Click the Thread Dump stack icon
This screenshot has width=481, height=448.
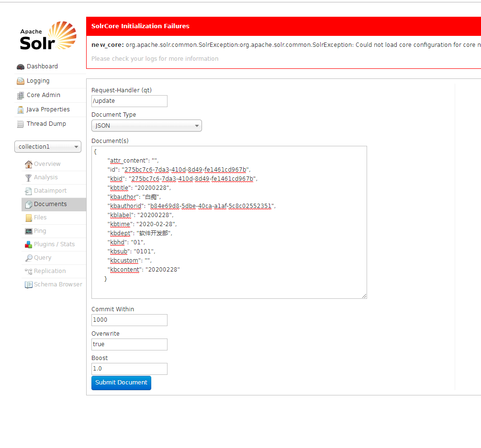[21, 124]
